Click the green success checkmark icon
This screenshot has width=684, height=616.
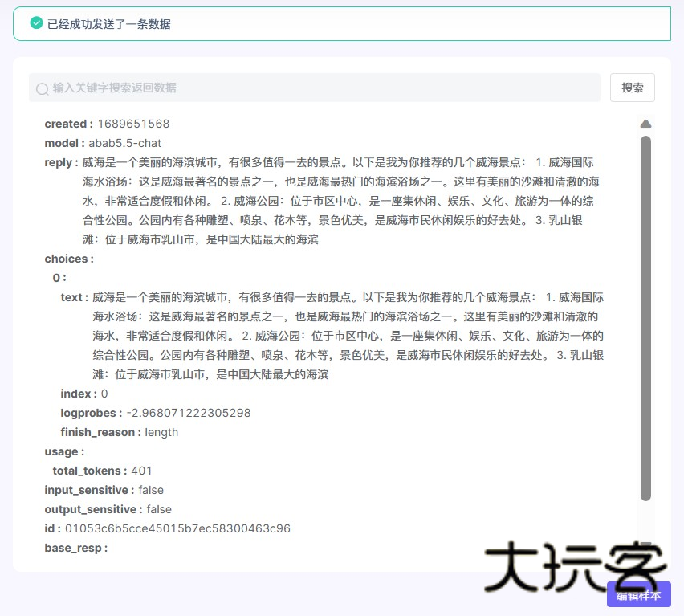tap(35, 24)
